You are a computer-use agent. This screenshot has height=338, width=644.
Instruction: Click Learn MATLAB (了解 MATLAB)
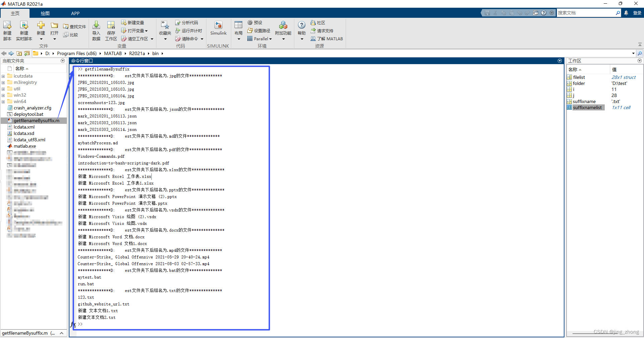click(x=327, y=39)
